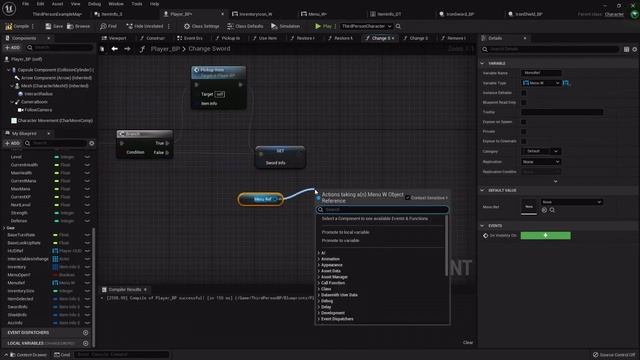Collapse the Variable section

(482, 64)
